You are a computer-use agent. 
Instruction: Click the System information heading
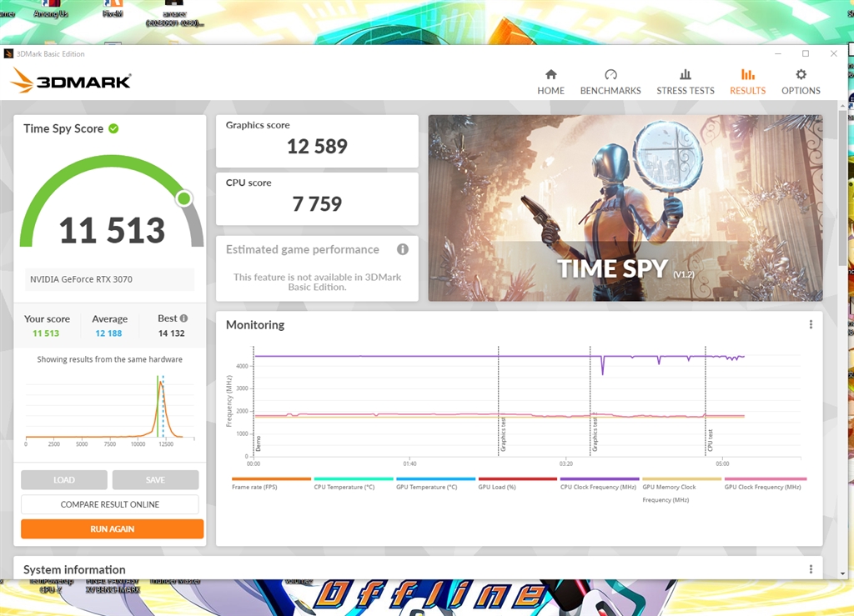point(74,569)
